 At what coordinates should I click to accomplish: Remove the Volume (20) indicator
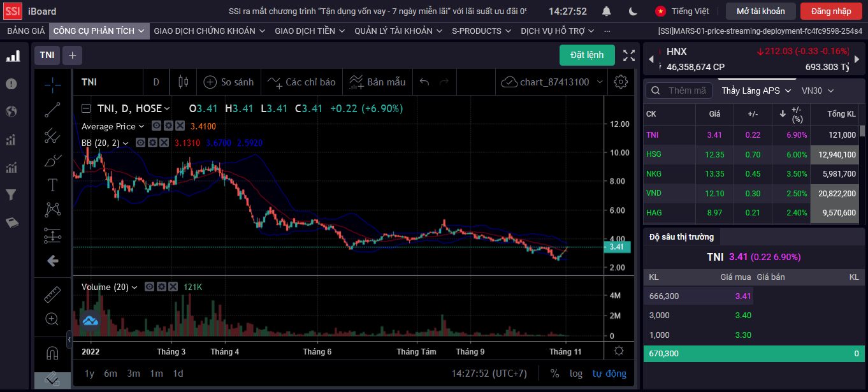pyautogui.click(x=173, y=287)
